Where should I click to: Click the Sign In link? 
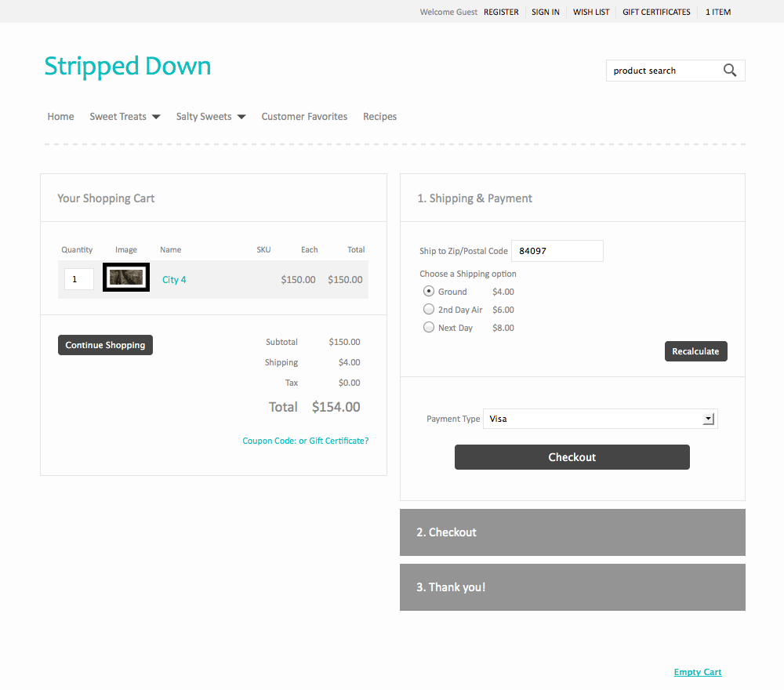[546, 12]
